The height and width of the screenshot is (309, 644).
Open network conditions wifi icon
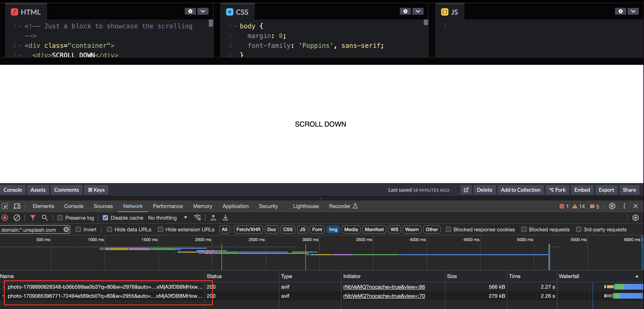(x=198, y=218)
